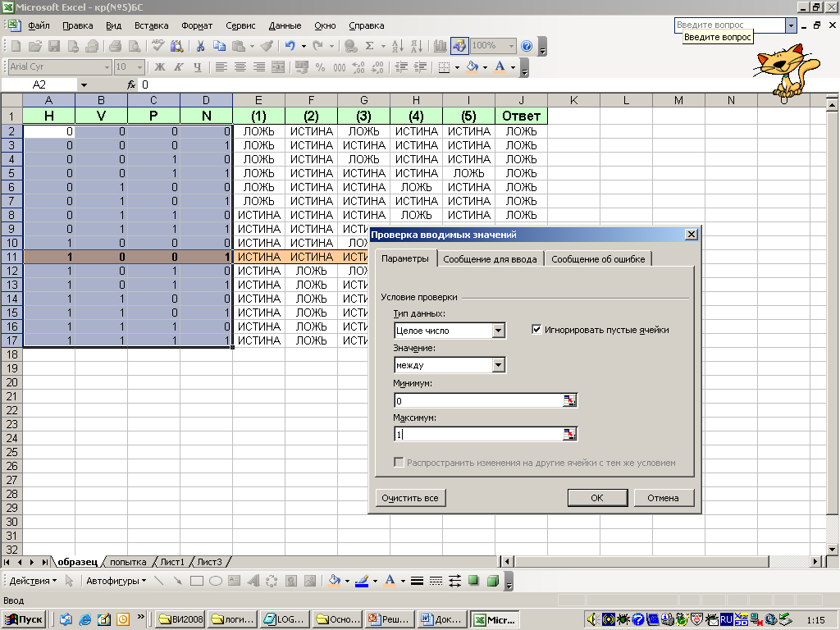840x630 pixels.
Task: Click the Fill Color paint bucket in formatting toolbar
Action: tap(472, 67)
